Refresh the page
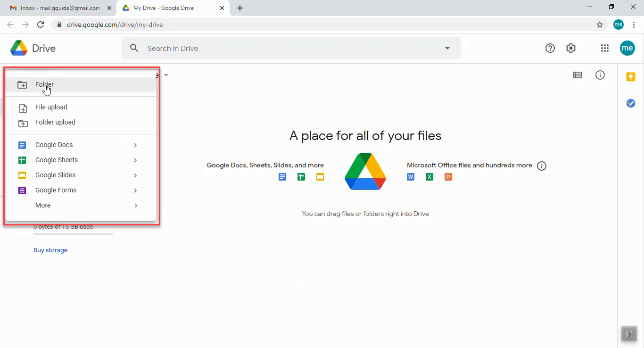Screen dimensions: 644x348 click(x=41, y=24)
